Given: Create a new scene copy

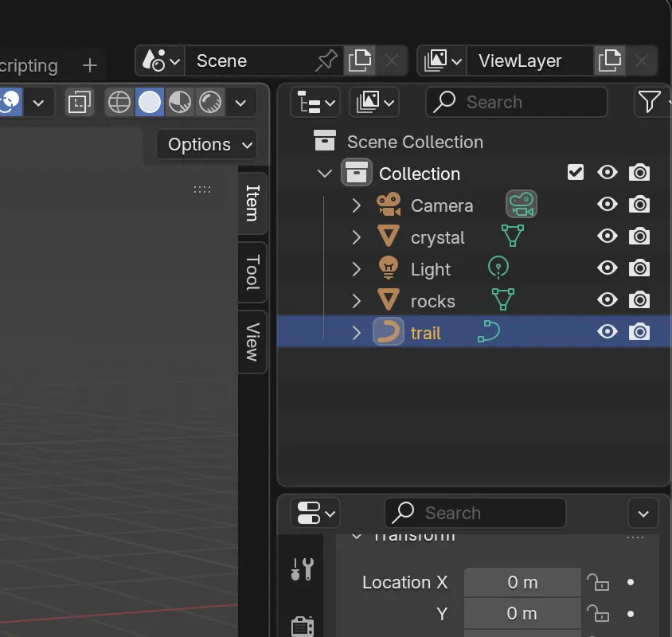Looking at the screenshot, I should point(361,61).
